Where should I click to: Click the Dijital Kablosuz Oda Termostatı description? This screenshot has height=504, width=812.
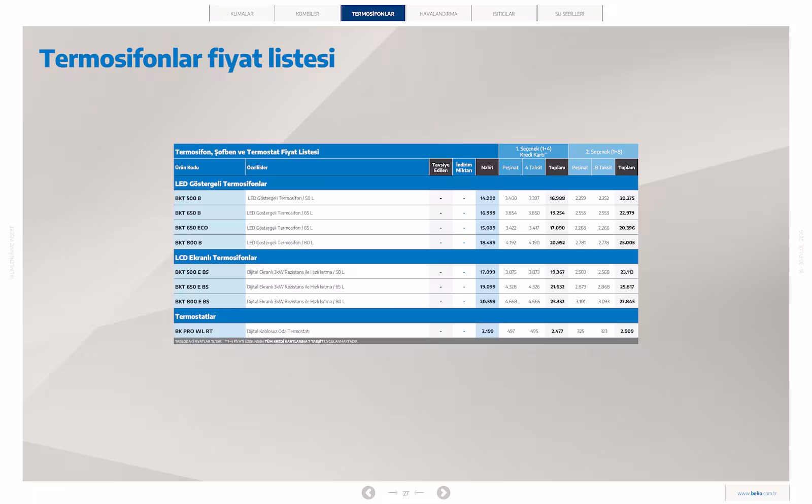coord(278,331)
